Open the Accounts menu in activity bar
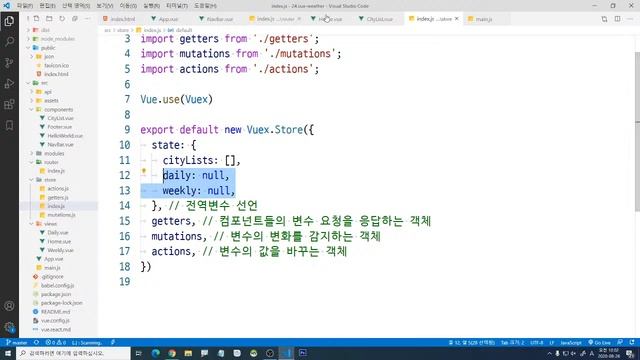 click(9, 306)
